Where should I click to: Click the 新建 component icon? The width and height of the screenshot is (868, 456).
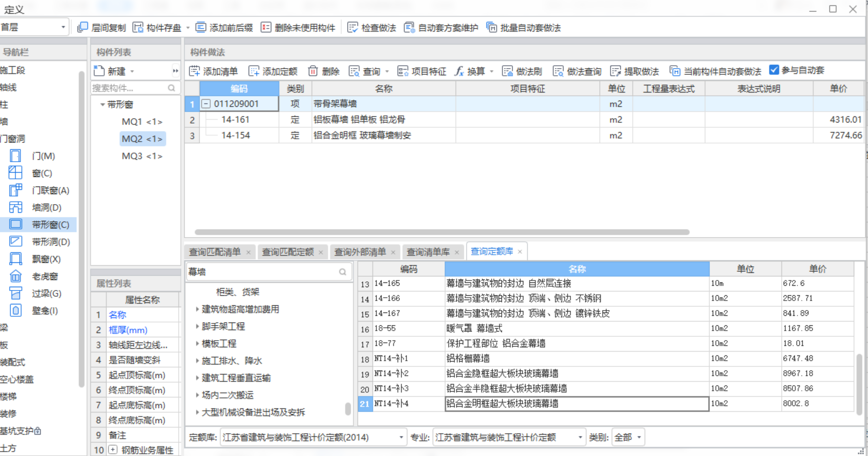click(99, 71)
